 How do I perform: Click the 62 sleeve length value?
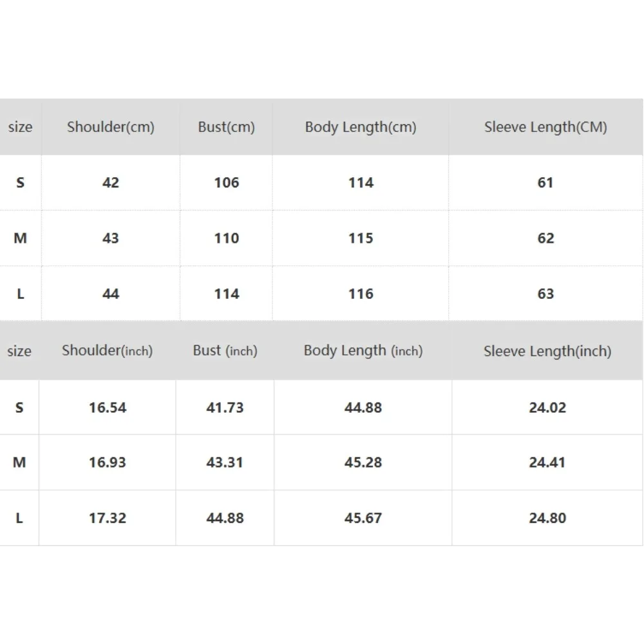tap(545, 238)
